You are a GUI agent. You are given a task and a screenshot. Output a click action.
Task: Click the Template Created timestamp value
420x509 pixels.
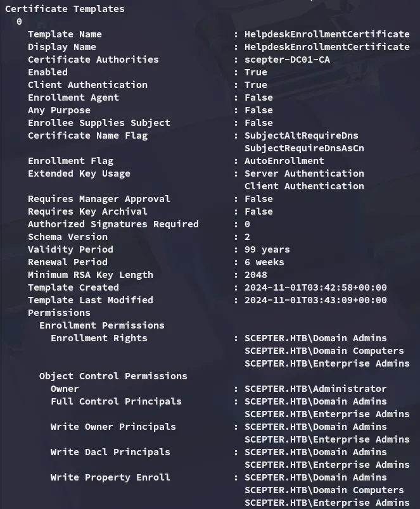pyautogui.click(x=315, y=287)
